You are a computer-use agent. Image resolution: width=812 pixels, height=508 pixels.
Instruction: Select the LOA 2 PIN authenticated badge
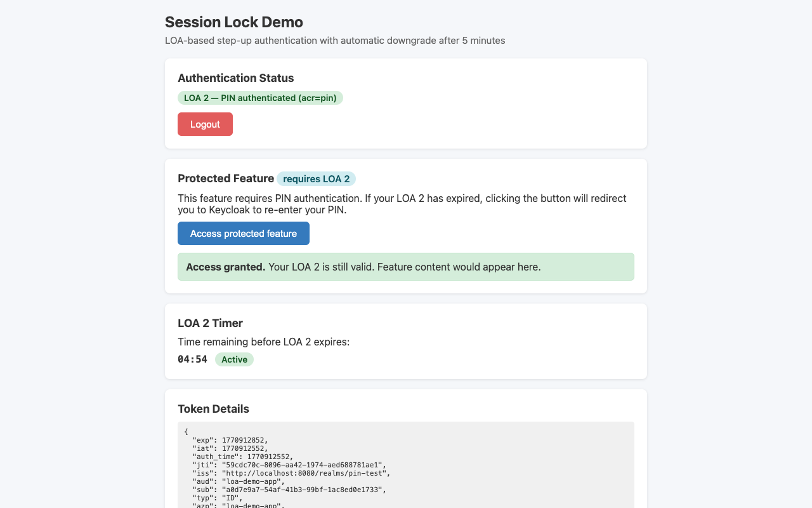(x=260, y=98)
